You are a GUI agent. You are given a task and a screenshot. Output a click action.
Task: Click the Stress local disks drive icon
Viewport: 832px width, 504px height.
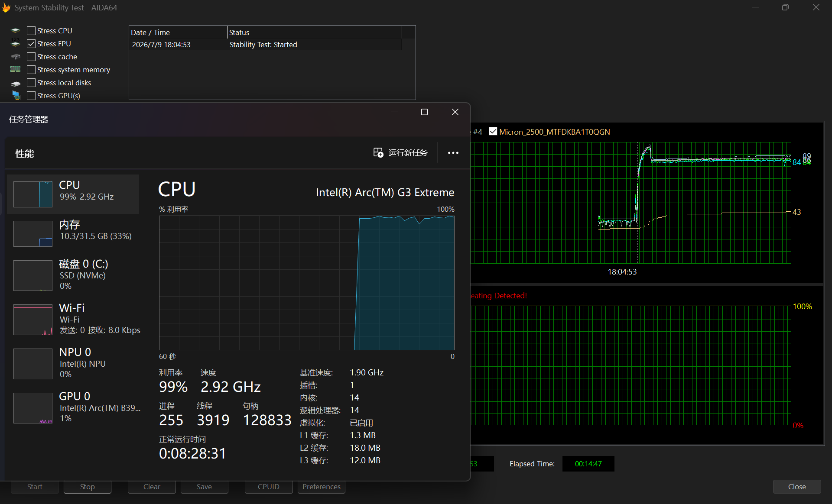coord(16,83)
